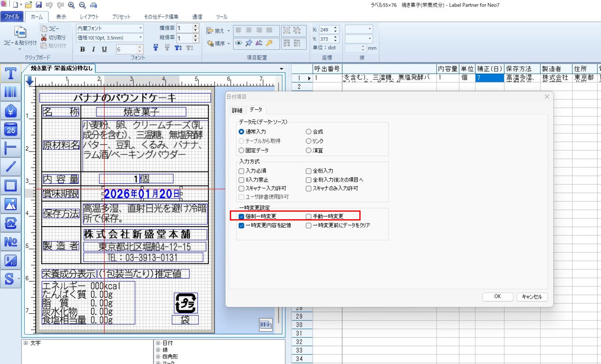This screenshot has height=364, width=601.
Task: Uncheck the 強制一時変更 checkbox
Action: click(241, 216)
